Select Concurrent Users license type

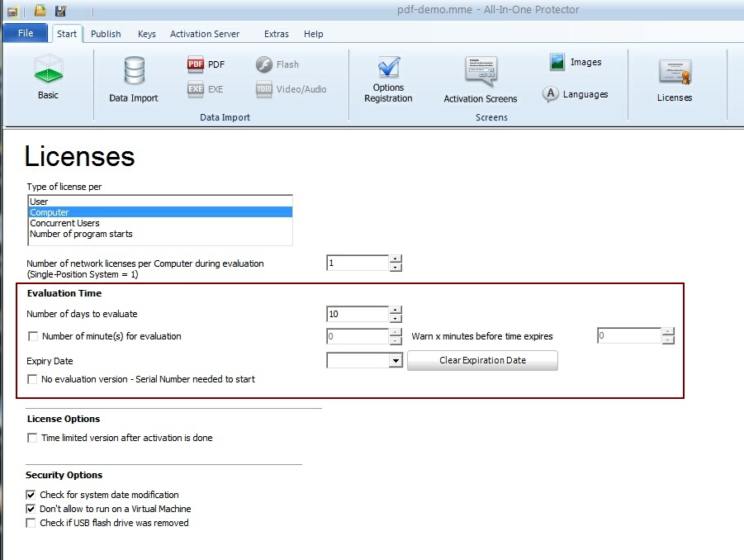click(x=64, y=223)
